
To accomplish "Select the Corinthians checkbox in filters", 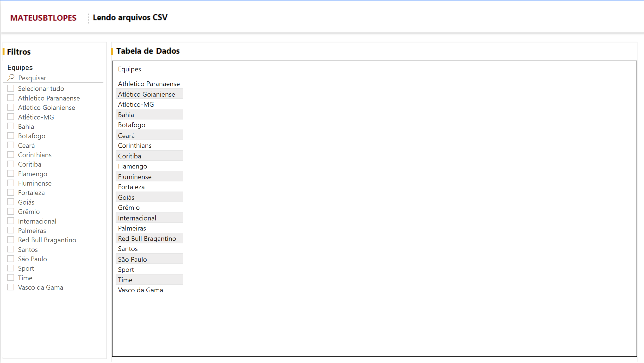I will tap(11, 155).
